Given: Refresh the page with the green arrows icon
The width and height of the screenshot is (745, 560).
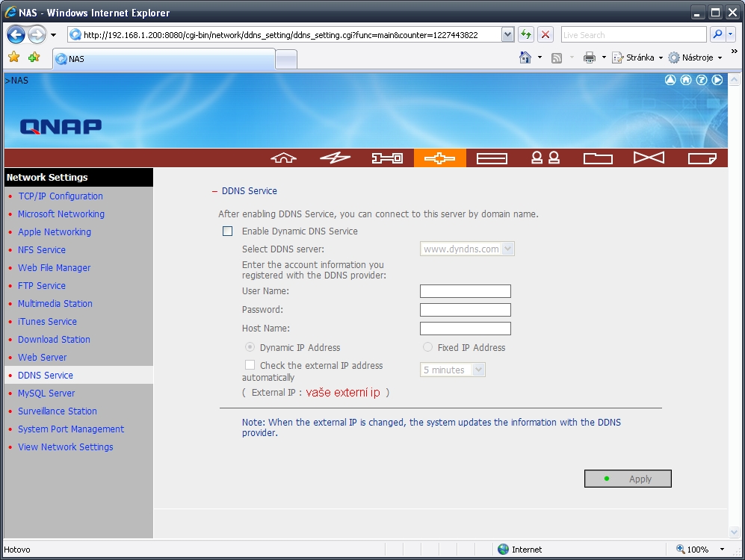Looking at the screenshot, I should pyautogui.click(x=525, y=34).
